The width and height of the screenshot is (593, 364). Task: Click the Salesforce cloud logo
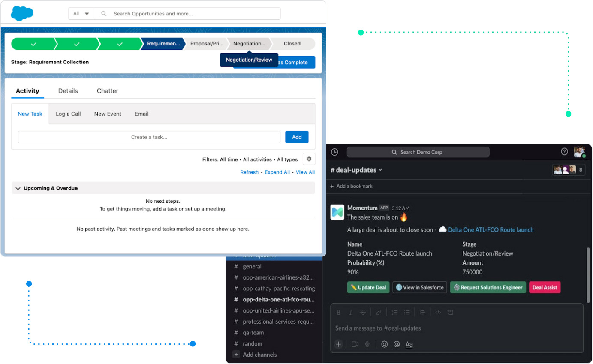pos(22,13)
